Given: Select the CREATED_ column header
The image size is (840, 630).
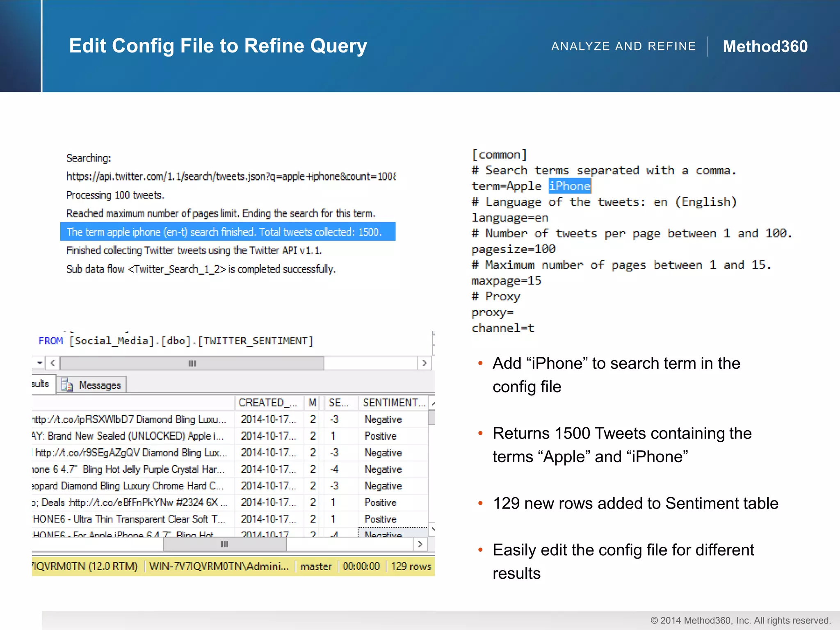Looking at the screenshot, I should [x=269, y=403].
